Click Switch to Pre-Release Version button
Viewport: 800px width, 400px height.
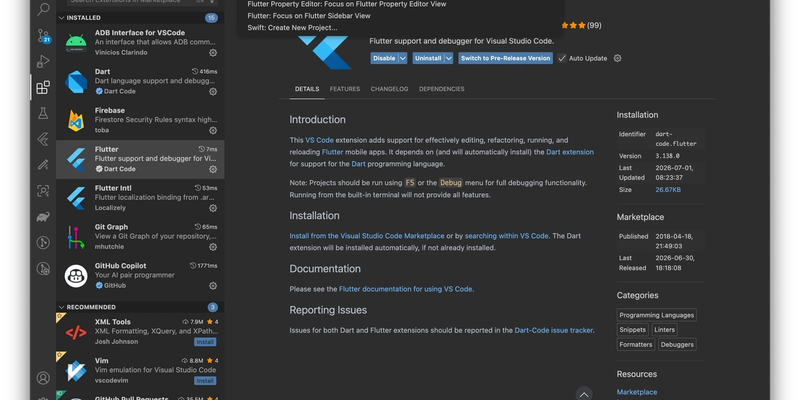click(506, 58)
